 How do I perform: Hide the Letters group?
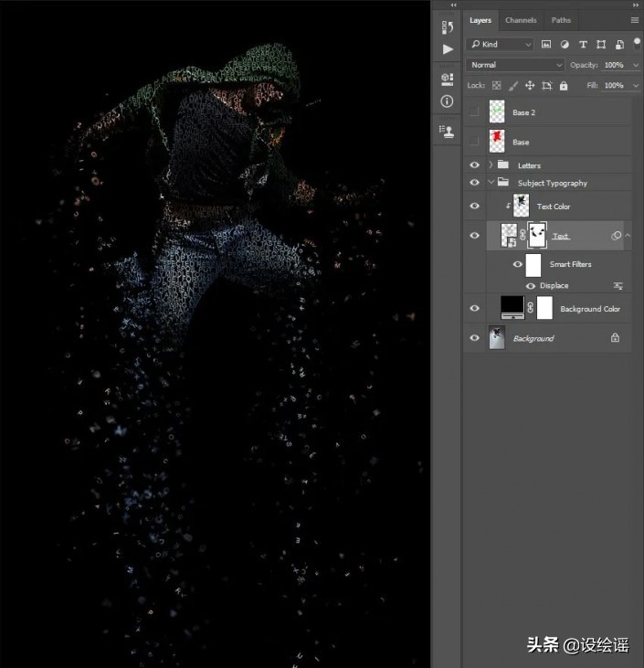[x=474, y=164]
